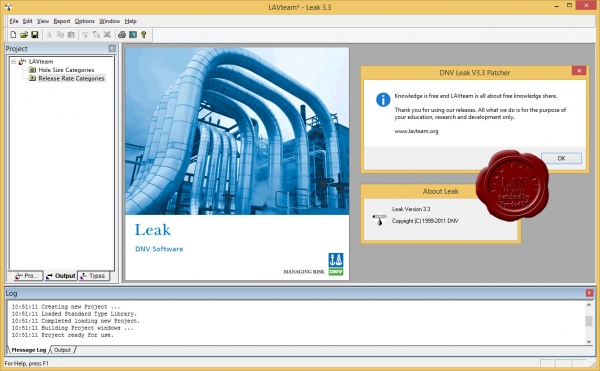This screenshot has height=371, width=600.
Task: Open the Report menu
Action: click(x=62, y=21)
